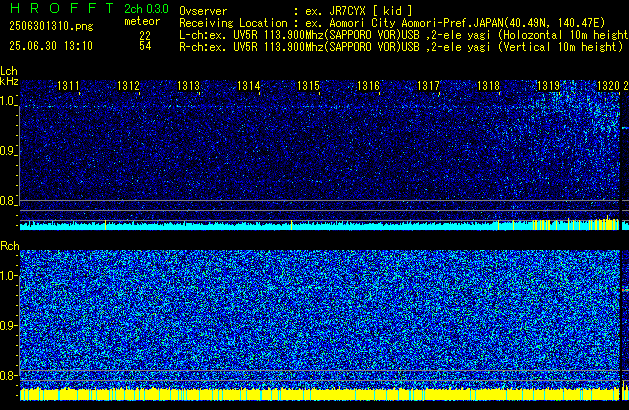Click the yellow Rch signal level bar
The width and height of the screenshot is (629, 410).
pos(319,394)
